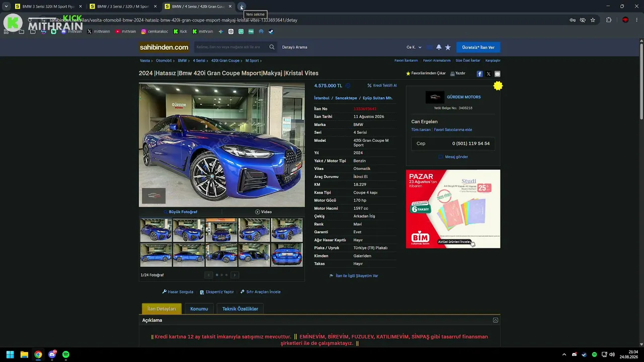Click the crossed-out eye icon in address bar

tap(583, 20)
